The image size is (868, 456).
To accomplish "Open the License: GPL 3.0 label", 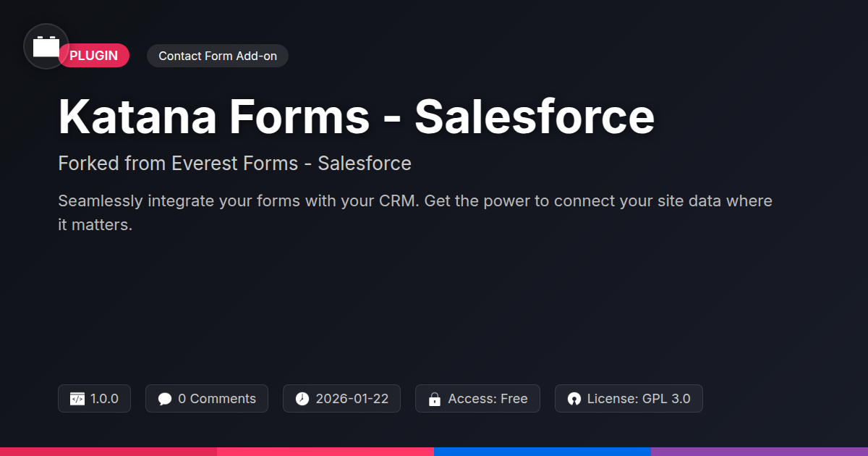I will tap(639, 399).
